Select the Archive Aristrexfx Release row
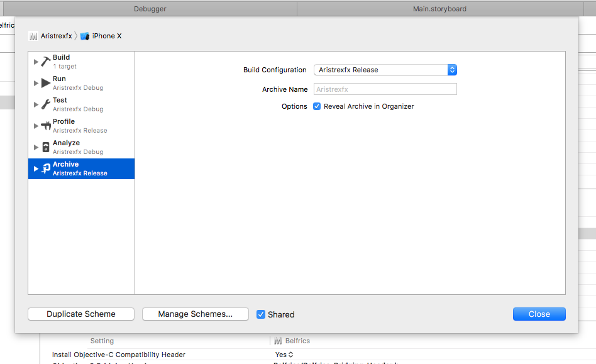Image resolution: width=596 pixels, height=364 pixels. click(x=81, y=168)
